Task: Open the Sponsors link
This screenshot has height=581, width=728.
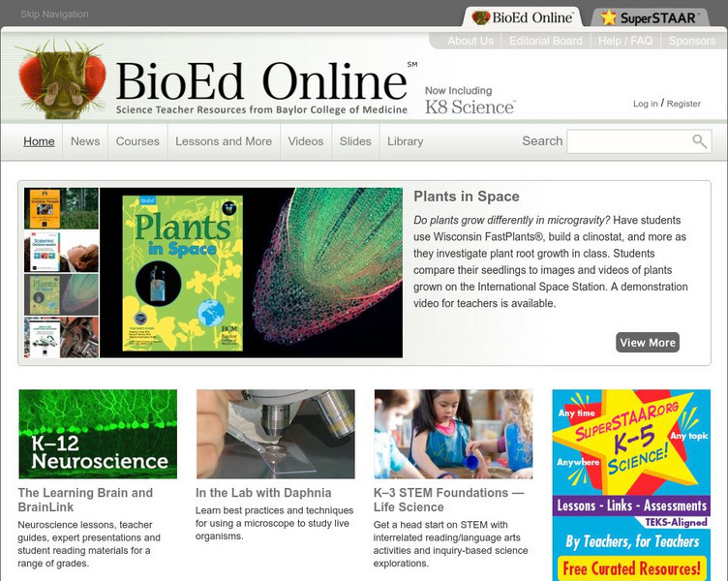Action: (692, 41)
